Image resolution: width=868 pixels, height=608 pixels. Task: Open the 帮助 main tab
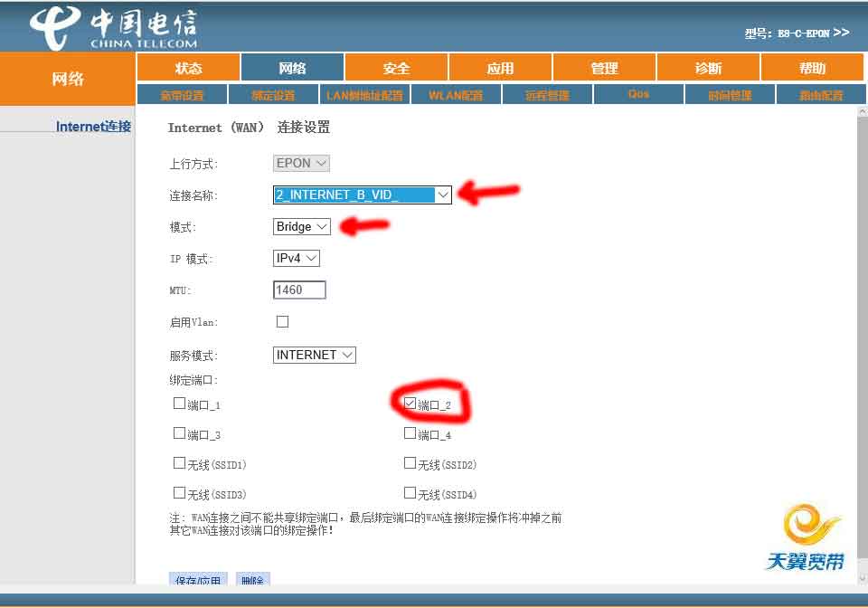click(x=812, y=68)
